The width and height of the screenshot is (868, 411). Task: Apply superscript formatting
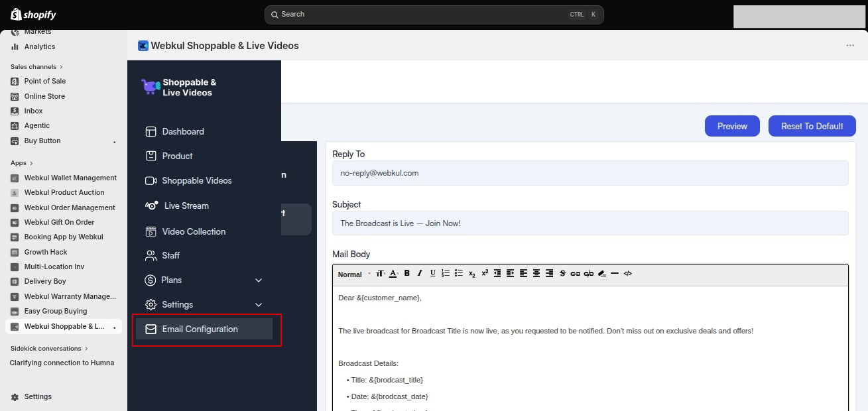(x=485, y=272)
